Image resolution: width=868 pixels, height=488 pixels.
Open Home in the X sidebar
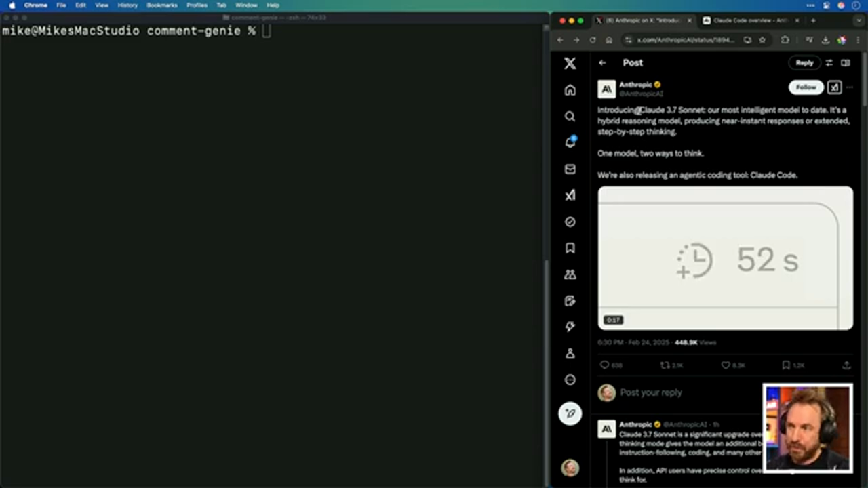(x=570, y=90)
